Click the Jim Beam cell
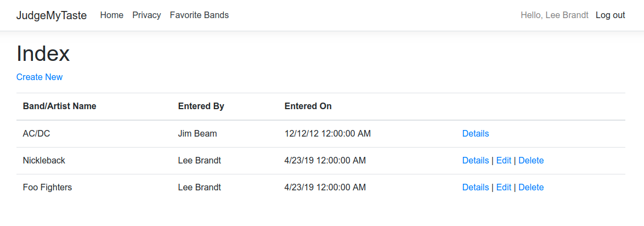Screen dimensions: 644x226 tap(197, 134)
